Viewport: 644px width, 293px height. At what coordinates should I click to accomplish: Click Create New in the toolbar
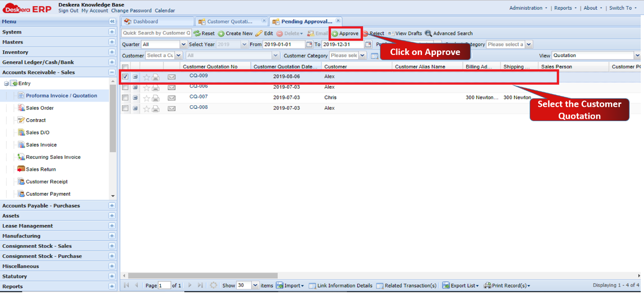(235, 34)
